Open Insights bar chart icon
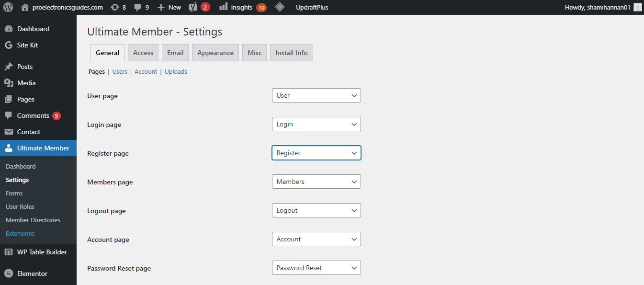644x285 pixels. tap(223, 7)
